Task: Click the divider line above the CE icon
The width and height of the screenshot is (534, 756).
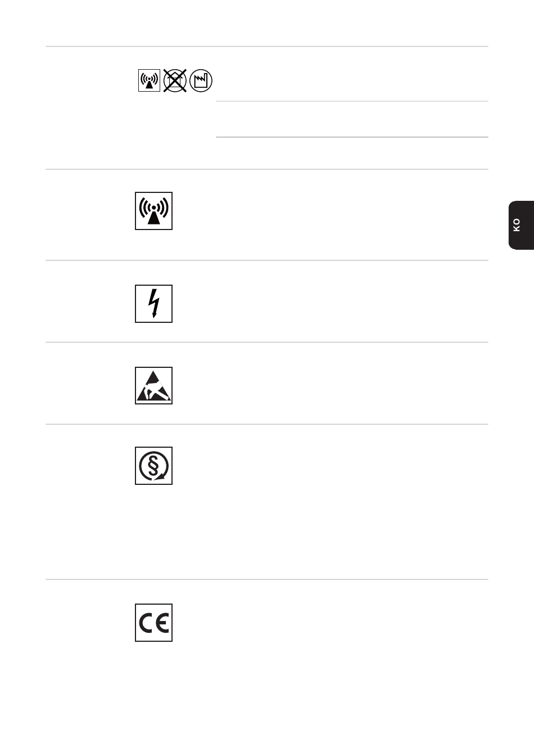Action: 266,579
